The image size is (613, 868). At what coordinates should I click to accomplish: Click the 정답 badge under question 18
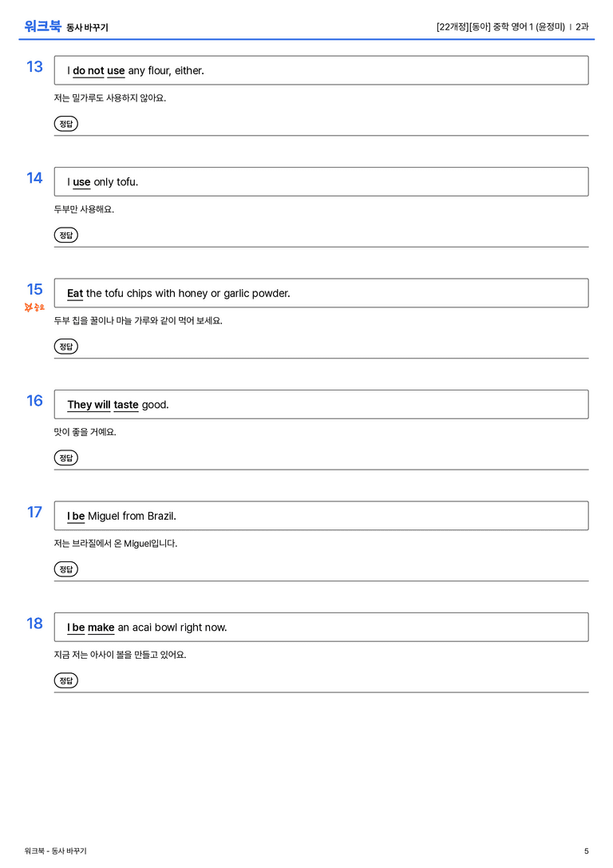point(65,680)
